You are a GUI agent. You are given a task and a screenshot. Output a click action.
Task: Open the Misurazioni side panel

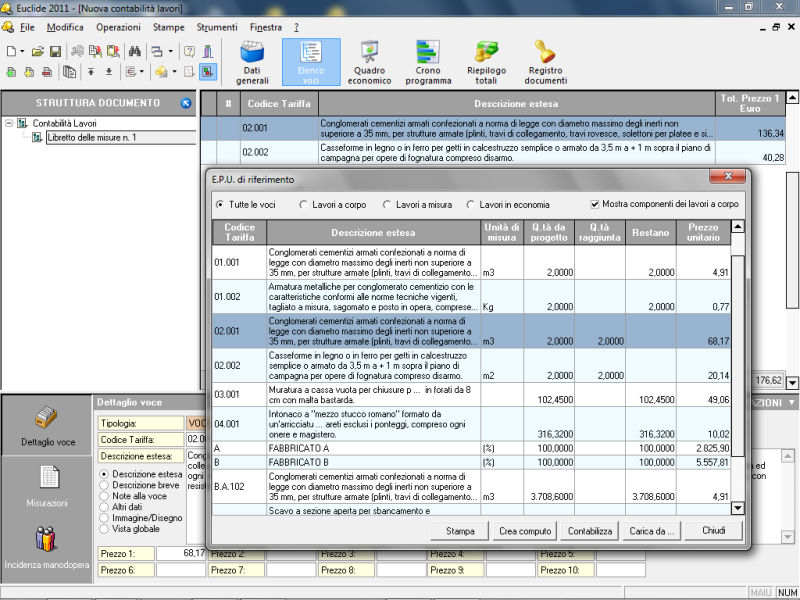[48, 487]
